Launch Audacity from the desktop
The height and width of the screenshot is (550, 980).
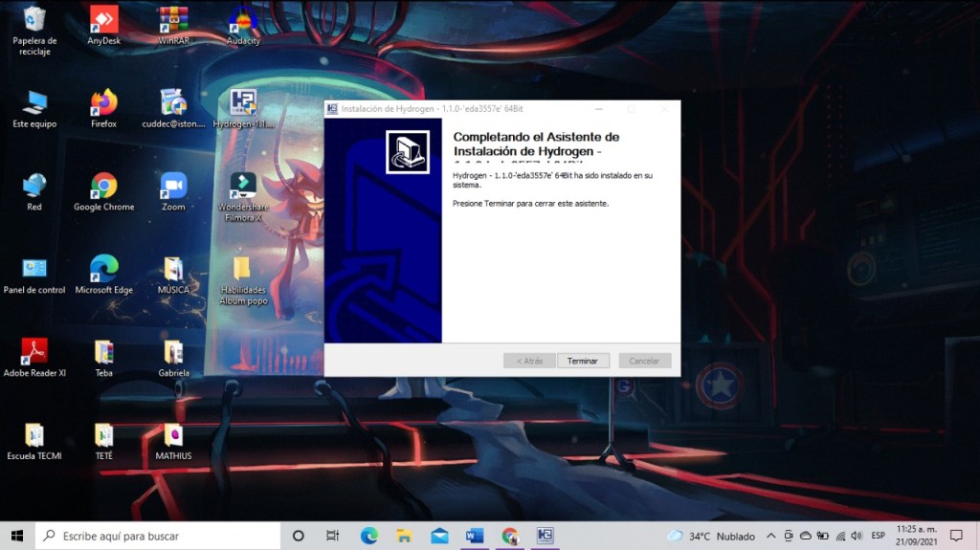coord(243,21)
